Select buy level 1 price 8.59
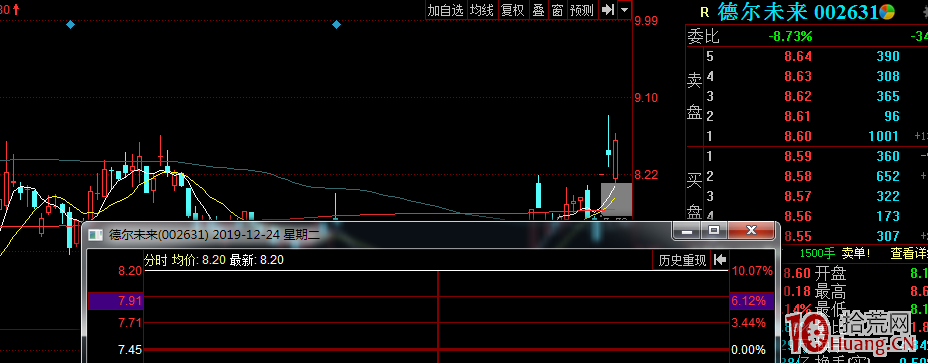 point(798,156)
